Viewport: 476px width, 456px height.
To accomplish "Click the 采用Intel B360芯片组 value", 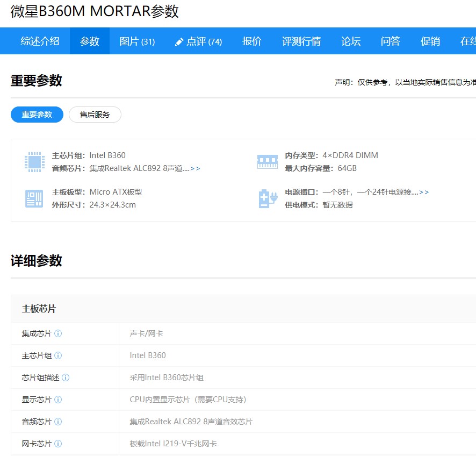I will tap(167, 377).
